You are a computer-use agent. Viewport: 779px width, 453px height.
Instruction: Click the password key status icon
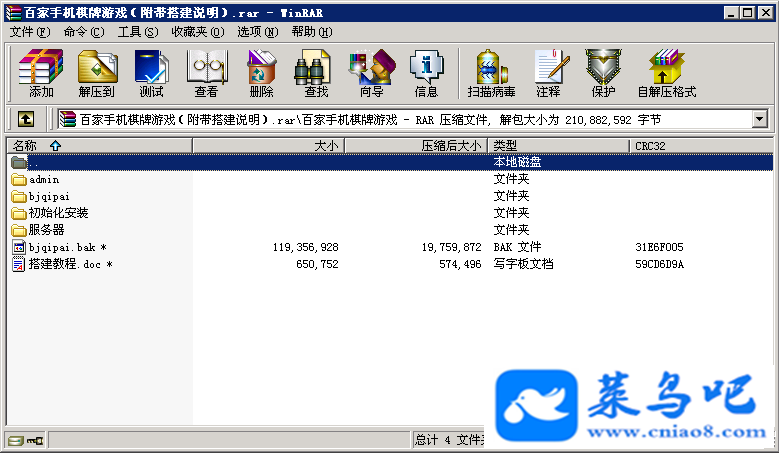coord(35,440)
